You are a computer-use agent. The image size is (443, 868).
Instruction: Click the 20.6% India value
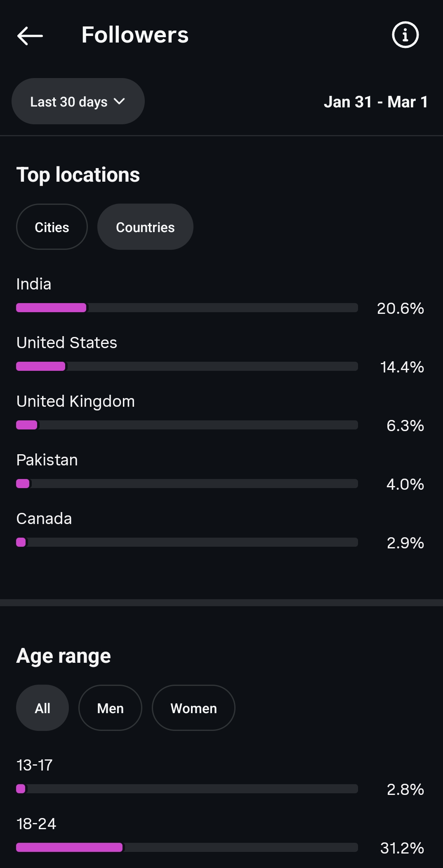(x=400, y=308)
